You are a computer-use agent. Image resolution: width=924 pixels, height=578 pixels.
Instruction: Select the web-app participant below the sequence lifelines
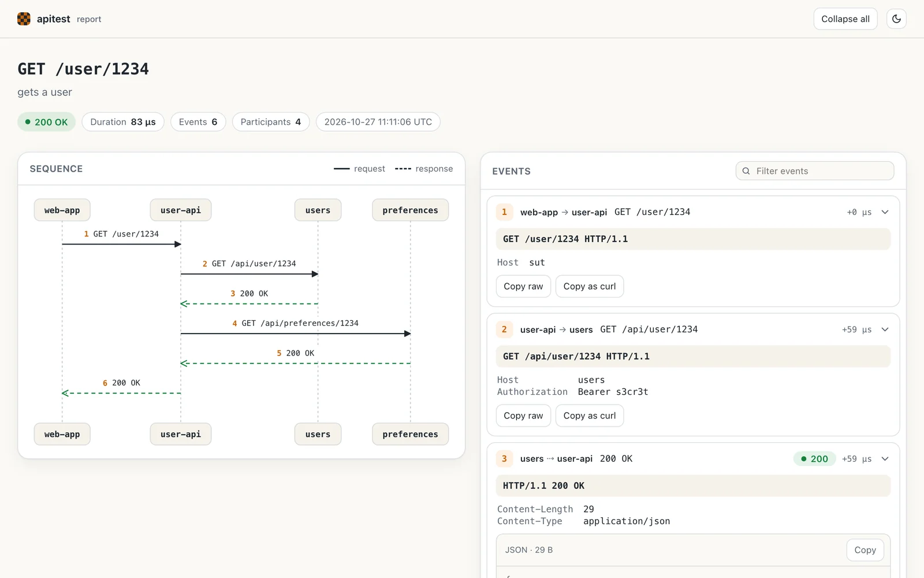pos(62,434)
